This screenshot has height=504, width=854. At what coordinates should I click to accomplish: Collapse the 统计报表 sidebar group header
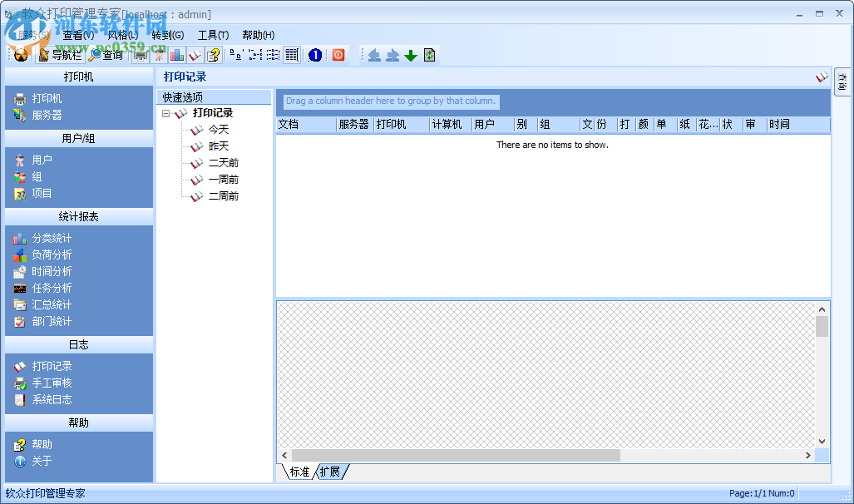79,217
